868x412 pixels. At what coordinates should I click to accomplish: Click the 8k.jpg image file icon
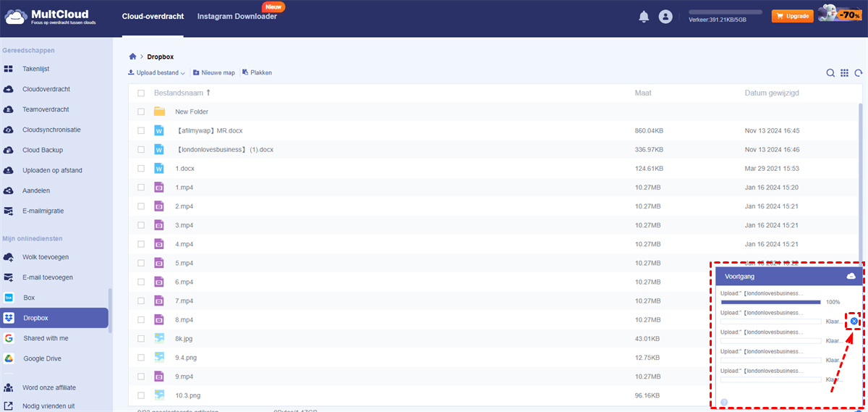coord(160,337)
